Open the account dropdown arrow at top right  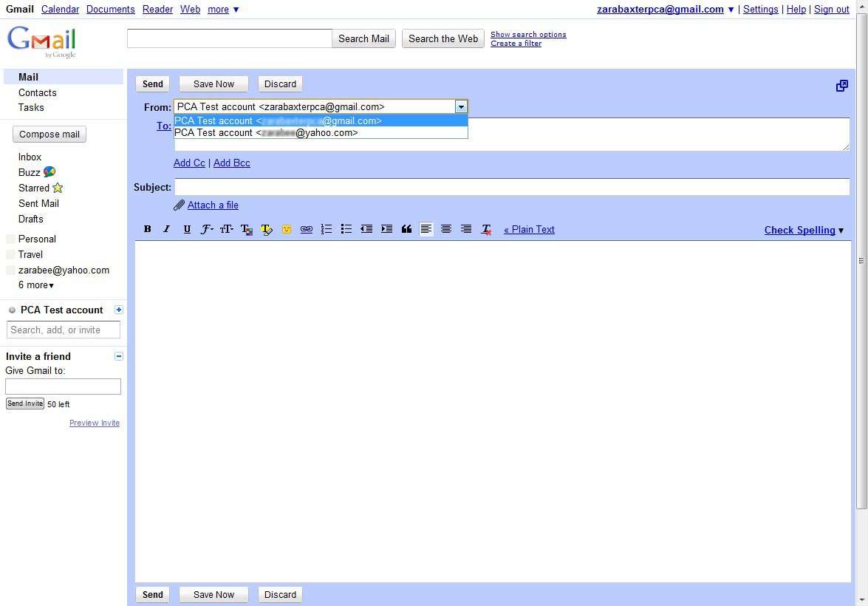pos(731,10)
